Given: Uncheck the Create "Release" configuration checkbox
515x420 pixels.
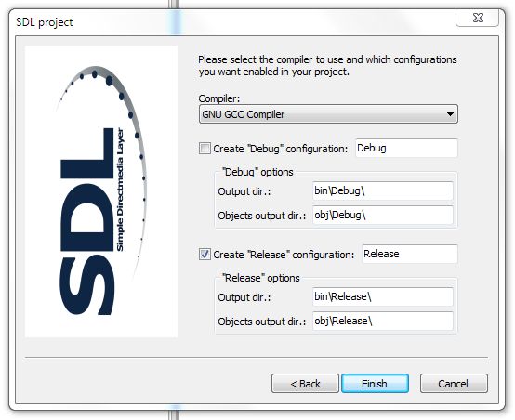Looking at the screenshot, I should pos(205,255).
